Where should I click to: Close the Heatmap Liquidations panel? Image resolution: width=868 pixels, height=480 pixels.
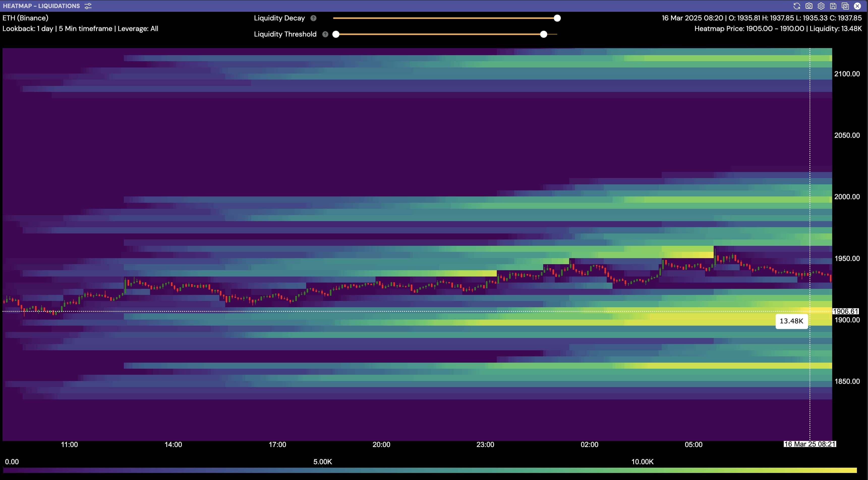pos(858,6)
